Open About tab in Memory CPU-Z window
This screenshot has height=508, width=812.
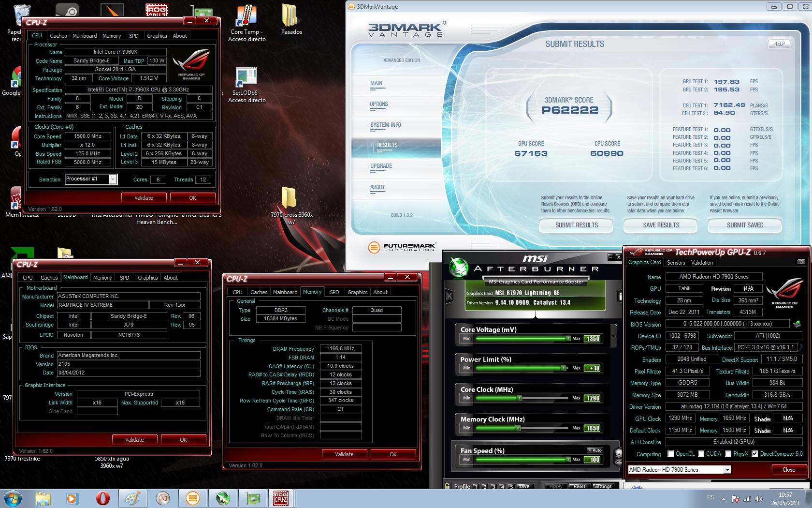(380, 292)
